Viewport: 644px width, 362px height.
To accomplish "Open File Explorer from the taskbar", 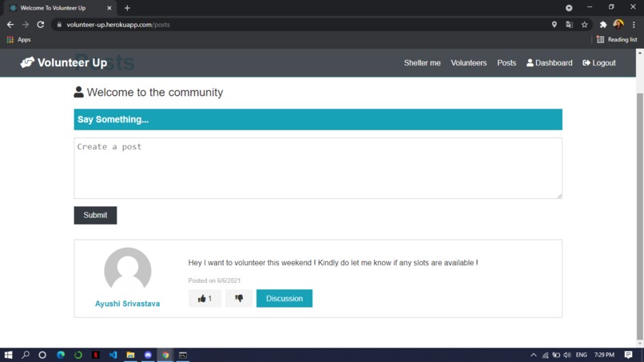I will (x=130, y=355).
